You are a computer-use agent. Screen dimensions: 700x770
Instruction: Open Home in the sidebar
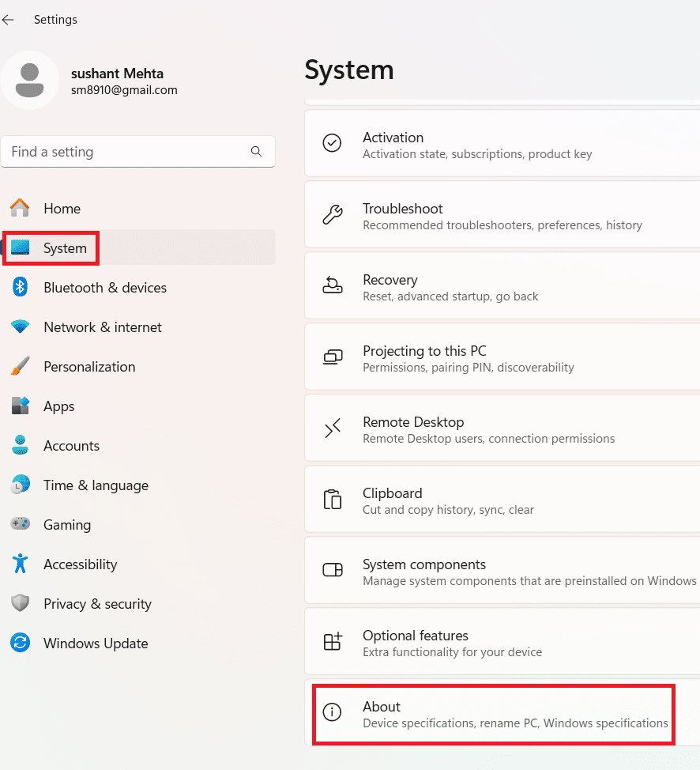[62, 209]
